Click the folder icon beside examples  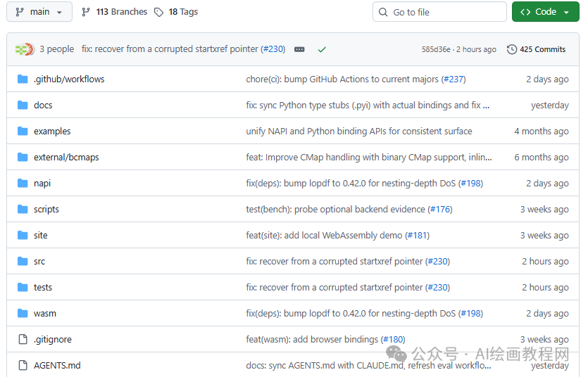click(23, 131)
